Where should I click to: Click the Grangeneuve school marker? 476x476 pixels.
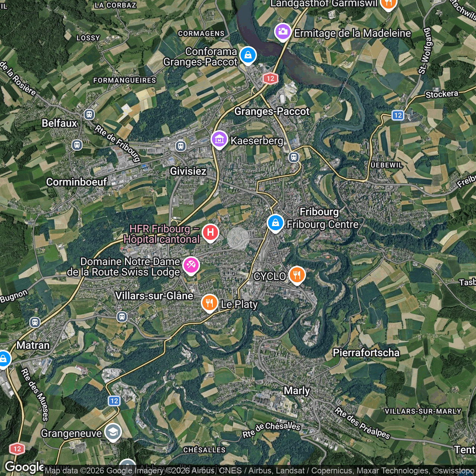[x=113, y=432]
